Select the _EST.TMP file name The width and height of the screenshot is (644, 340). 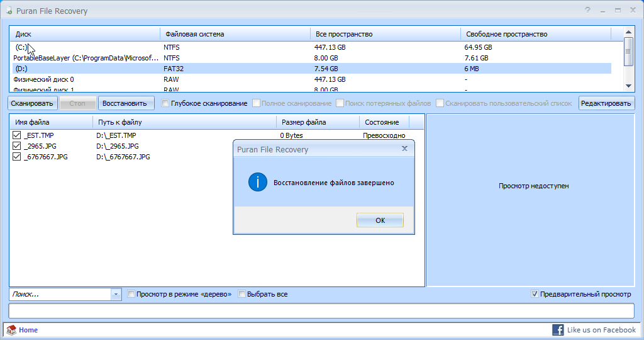coord(39,135)
